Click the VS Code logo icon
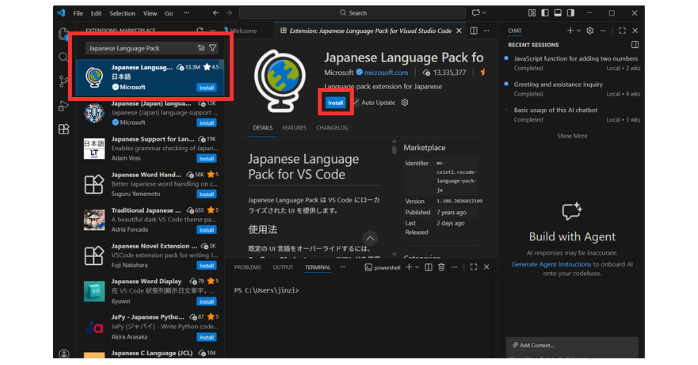Screen dimensions: 698x365 pos(61,13)
